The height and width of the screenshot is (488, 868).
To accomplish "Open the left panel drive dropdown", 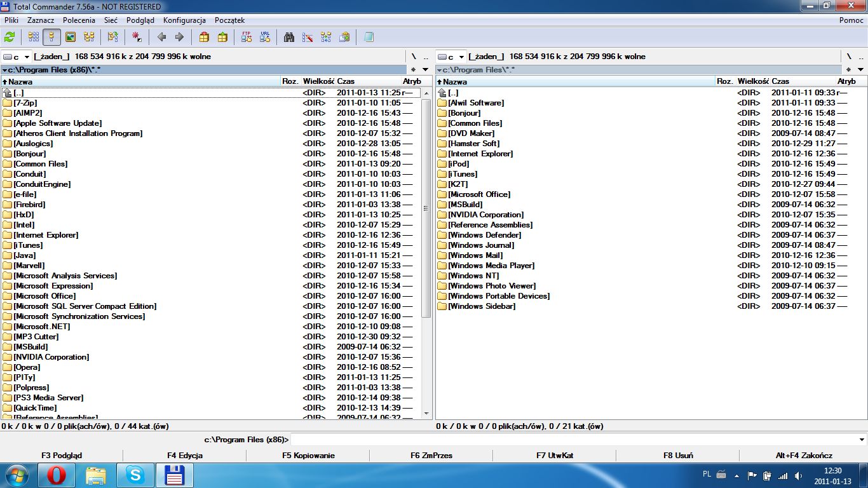I will pos(17,57).
